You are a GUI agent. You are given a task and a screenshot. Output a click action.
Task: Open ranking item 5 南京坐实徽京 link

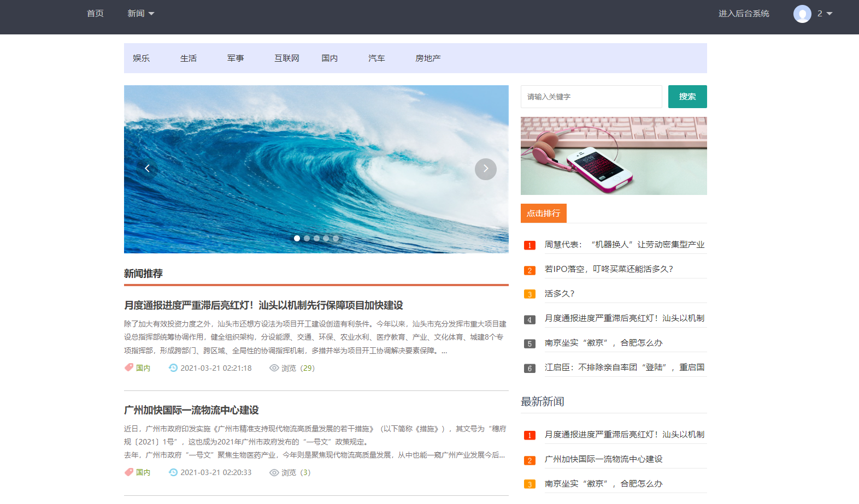pyautogui.click(x=604, y=343)
